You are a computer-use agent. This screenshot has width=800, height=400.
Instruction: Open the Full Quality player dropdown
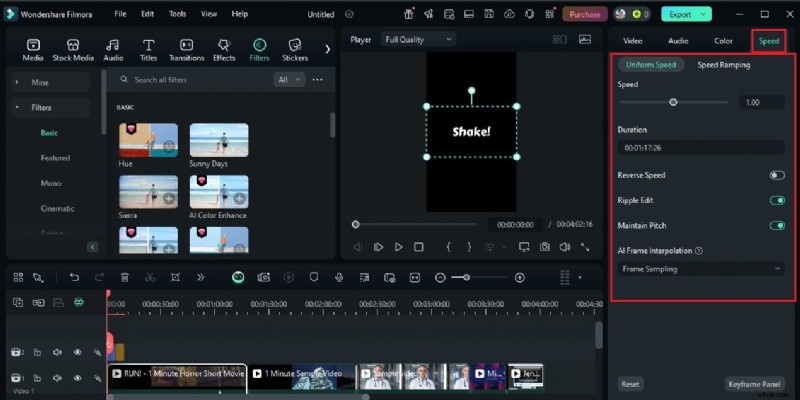[x=418, y=39]
